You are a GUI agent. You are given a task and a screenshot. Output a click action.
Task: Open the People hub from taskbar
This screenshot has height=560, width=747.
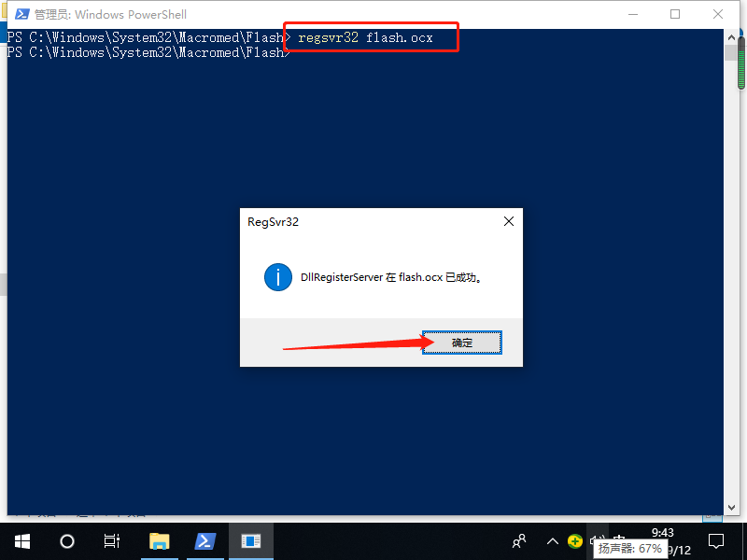[x=517, y=541]
